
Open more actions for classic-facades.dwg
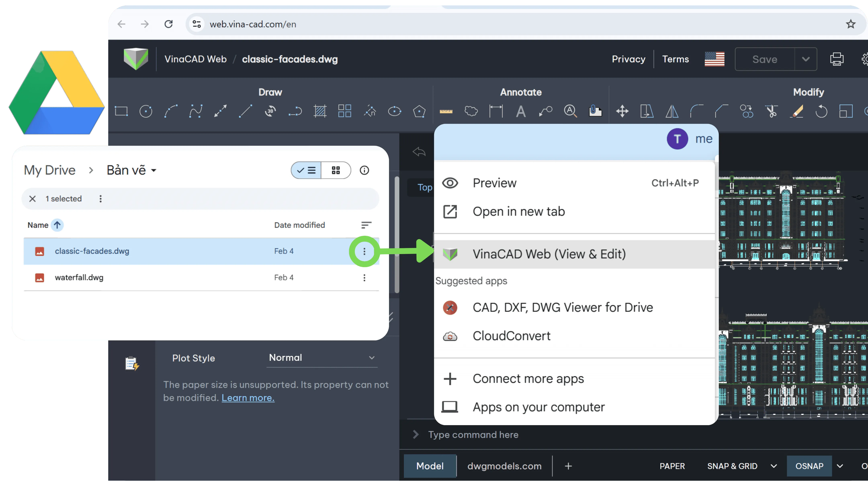[x=364, y=251]
